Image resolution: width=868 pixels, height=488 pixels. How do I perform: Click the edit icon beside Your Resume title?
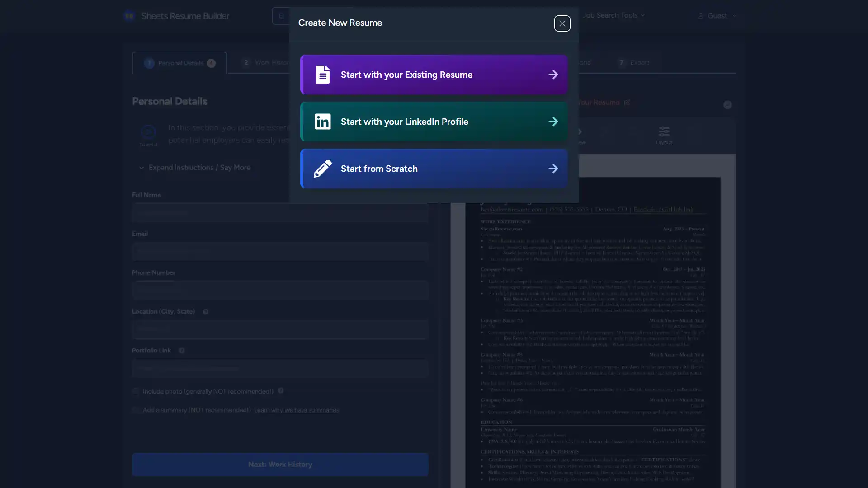pyautogui.click(x=627, y=103)
